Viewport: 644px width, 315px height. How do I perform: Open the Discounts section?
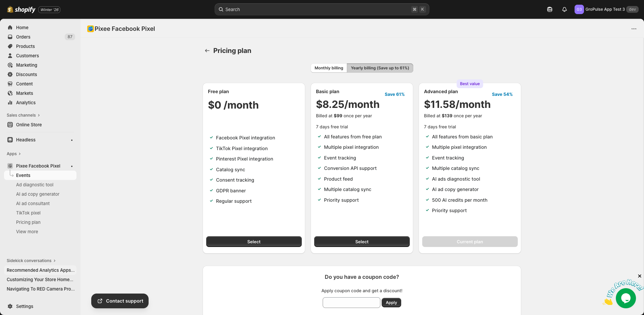26,74
